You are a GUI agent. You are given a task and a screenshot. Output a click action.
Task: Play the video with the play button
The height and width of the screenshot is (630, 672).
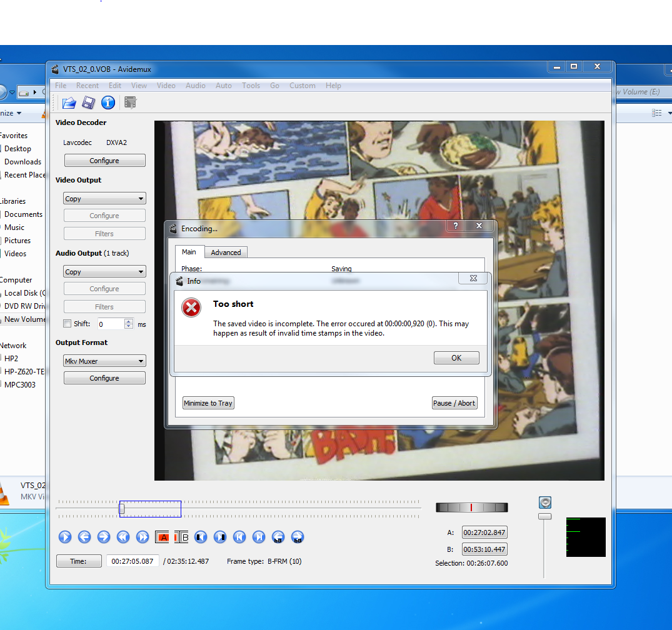coord(65,537)
